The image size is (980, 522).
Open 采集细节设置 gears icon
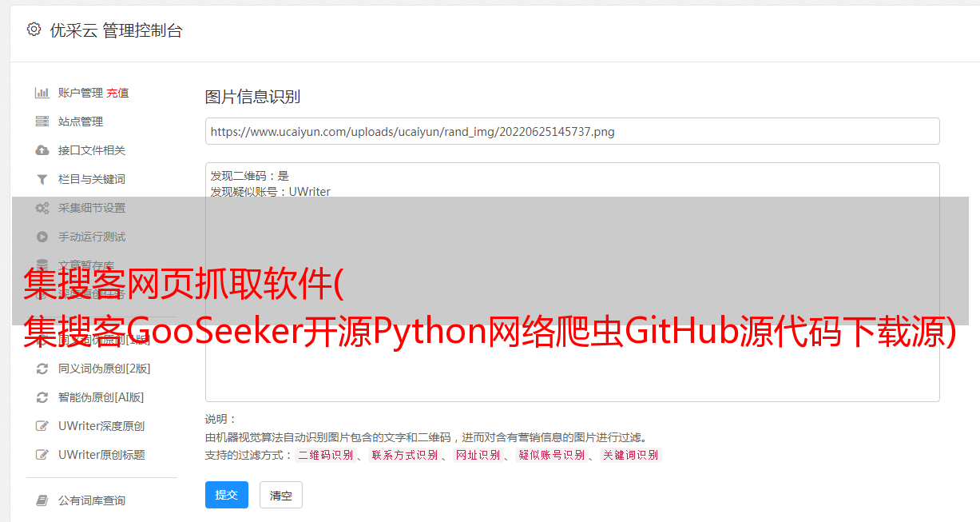42,208
